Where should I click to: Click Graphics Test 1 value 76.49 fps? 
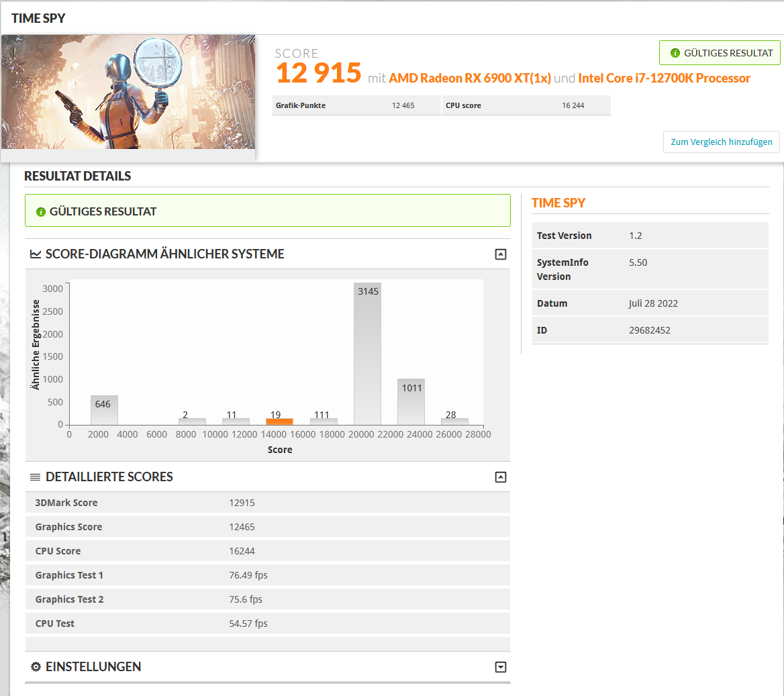click(x=248, y=575)
